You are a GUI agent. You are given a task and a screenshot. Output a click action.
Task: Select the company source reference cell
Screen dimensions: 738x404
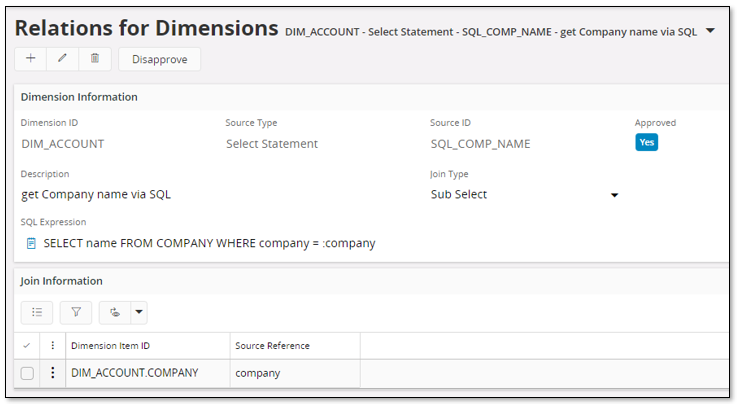click(x=258, y=373)
